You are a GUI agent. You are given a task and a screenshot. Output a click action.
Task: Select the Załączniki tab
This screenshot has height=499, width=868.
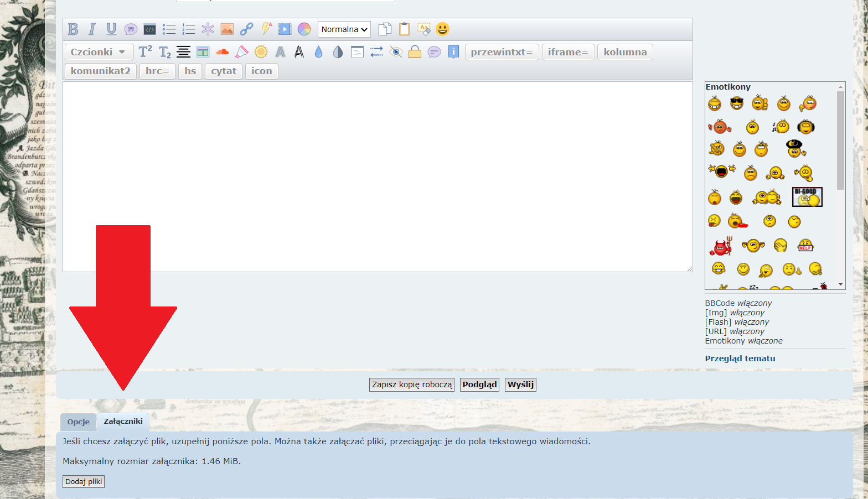tap(123, 422)
